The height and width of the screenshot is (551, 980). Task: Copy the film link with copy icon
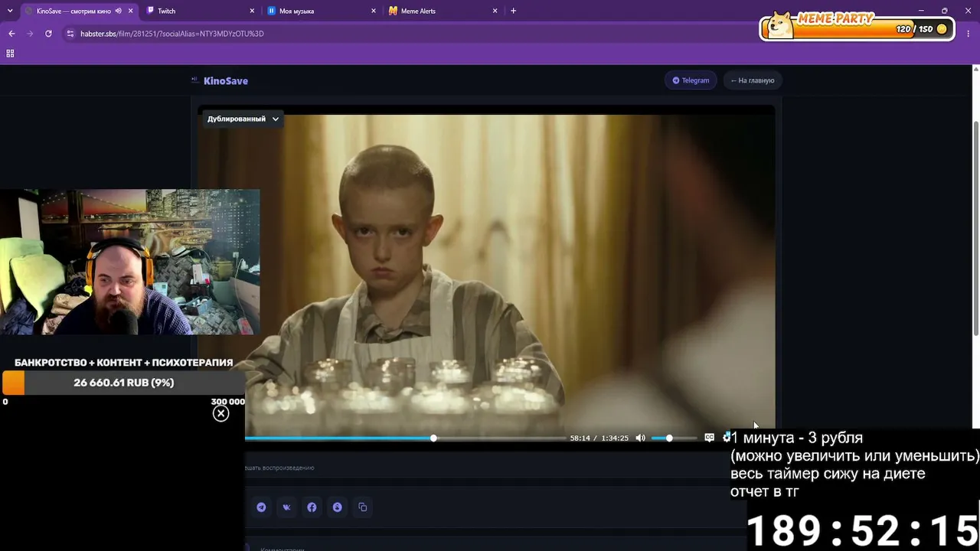(363, 507)
